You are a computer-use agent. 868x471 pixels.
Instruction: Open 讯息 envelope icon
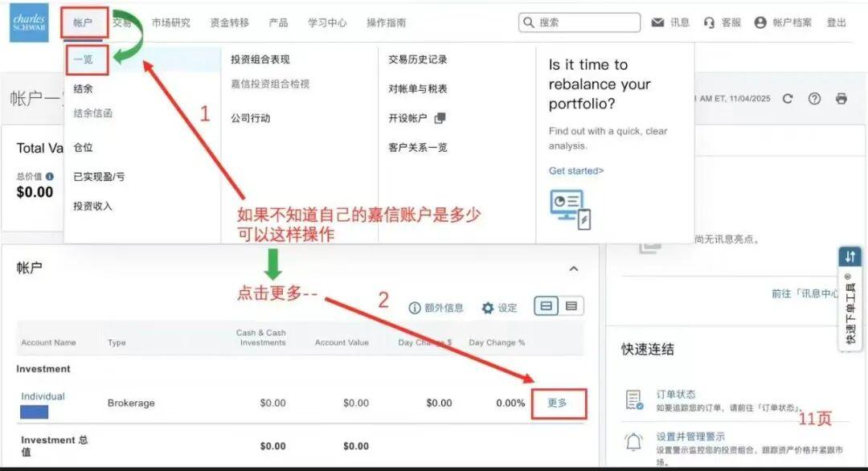click(657, 23)
